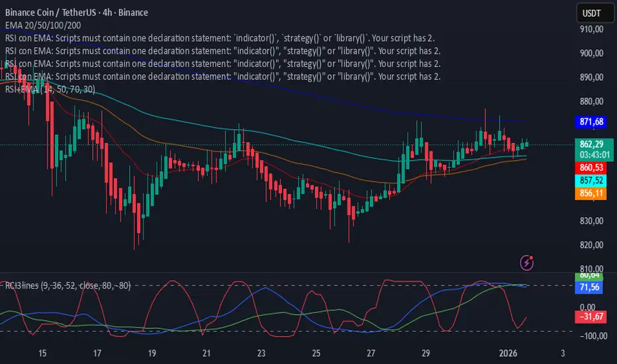The image size is (617, 364).
Task: Click the 03:43:01 candle countdown timer
Action: point(594,155)
